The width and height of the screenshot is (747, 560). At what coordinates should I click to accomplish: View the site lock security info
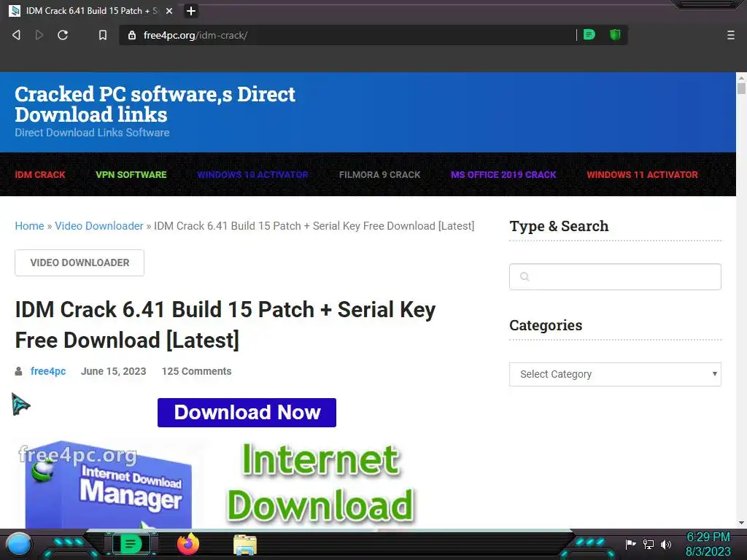132,35
